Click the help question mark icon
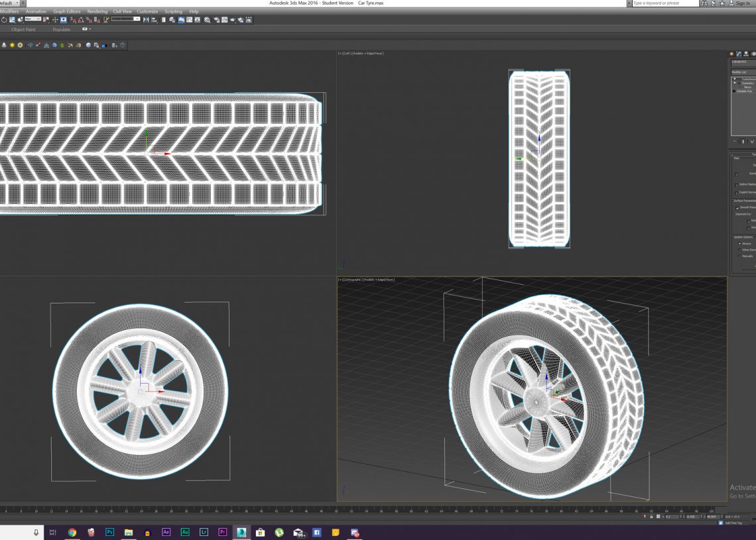 click(123, 45)
